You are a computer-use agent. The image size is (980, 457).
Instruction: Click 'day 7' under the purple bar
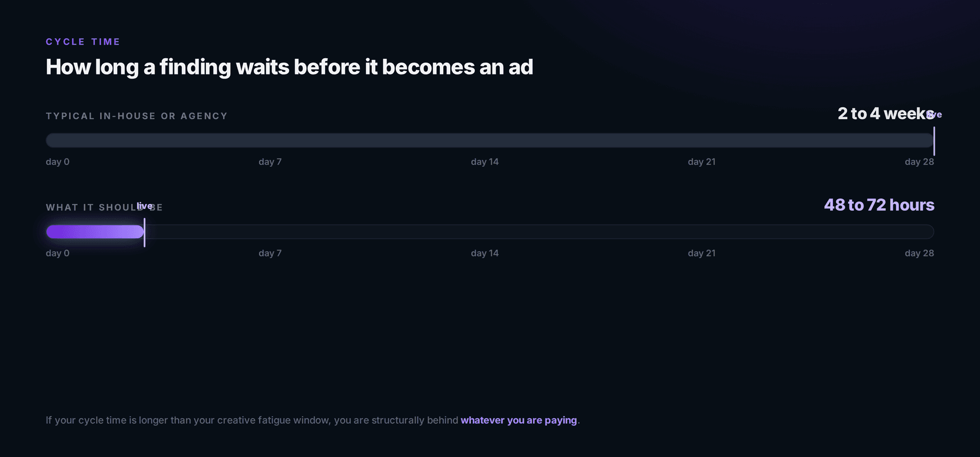[x=270, y=253]
